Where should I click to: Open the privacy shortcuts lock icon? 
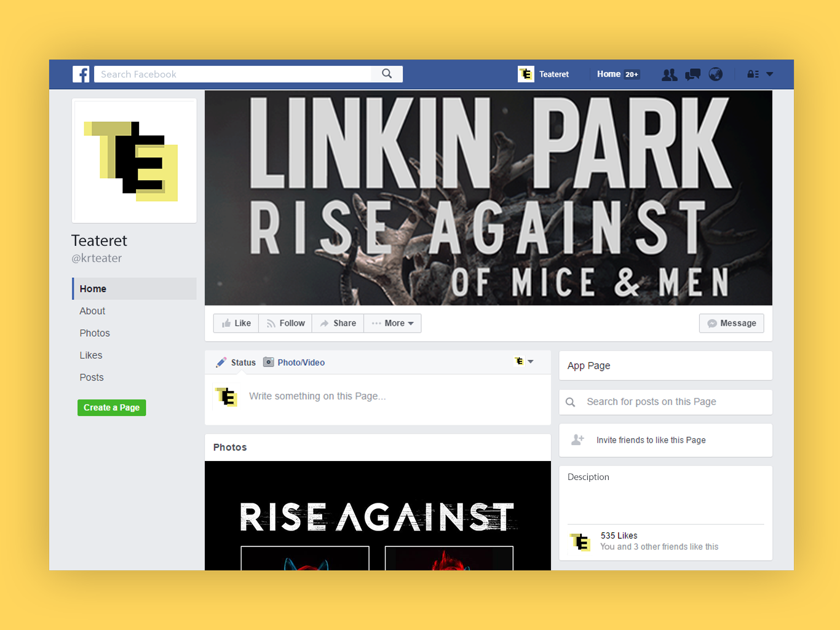pyautogui.click(x=753, y=74)
